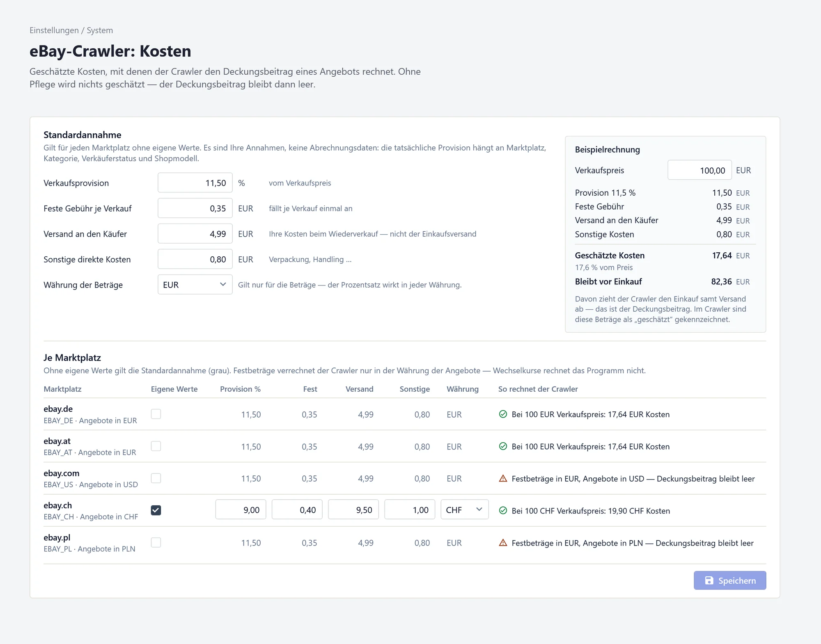Edit the ebay.ch Fest field 0,40

[297, 510]
